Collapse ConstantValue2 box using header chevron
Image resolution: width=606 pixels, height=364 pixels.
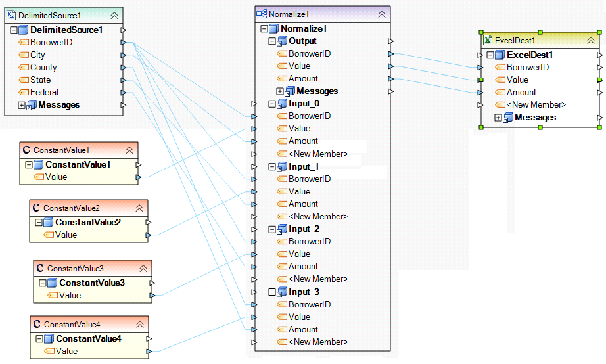point(139,208)
